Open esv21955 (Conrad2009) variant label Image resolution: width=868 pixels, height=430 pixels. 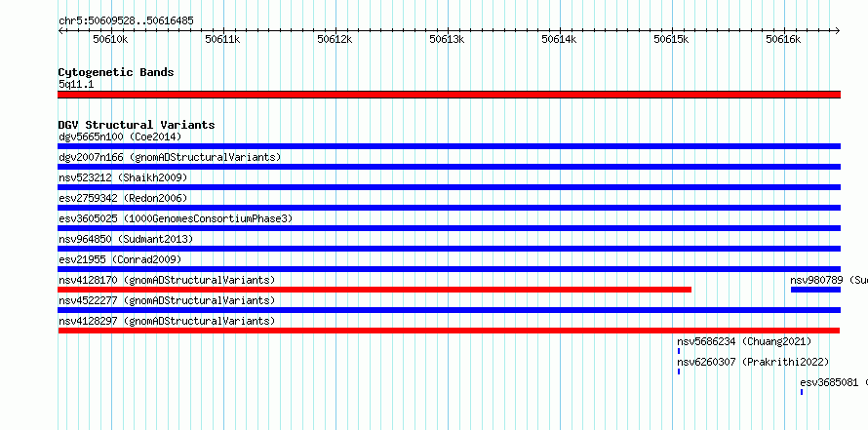120,259
